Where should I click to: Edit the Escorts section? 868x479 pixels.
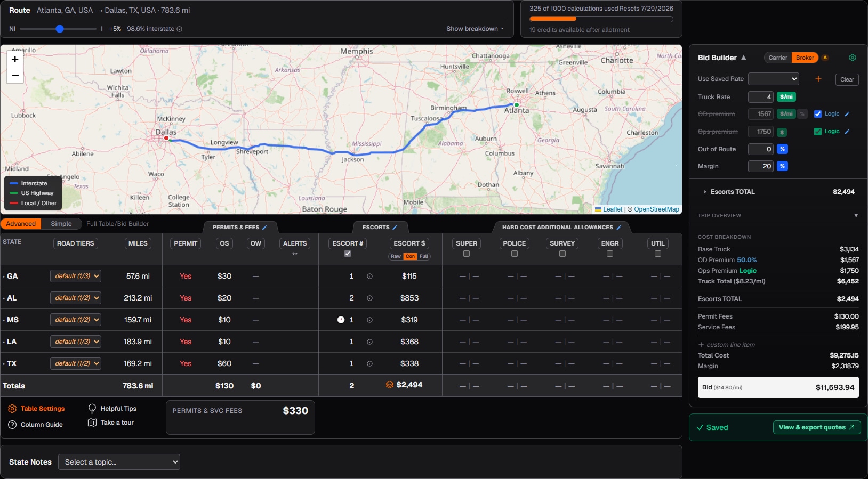[395, 228]
